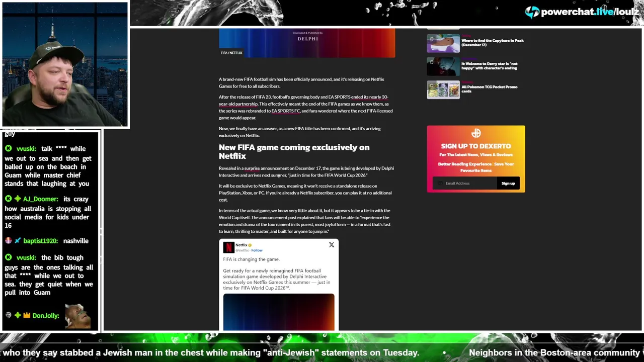Click the blue badge next to baptist1920

click(x=18, y=241)
